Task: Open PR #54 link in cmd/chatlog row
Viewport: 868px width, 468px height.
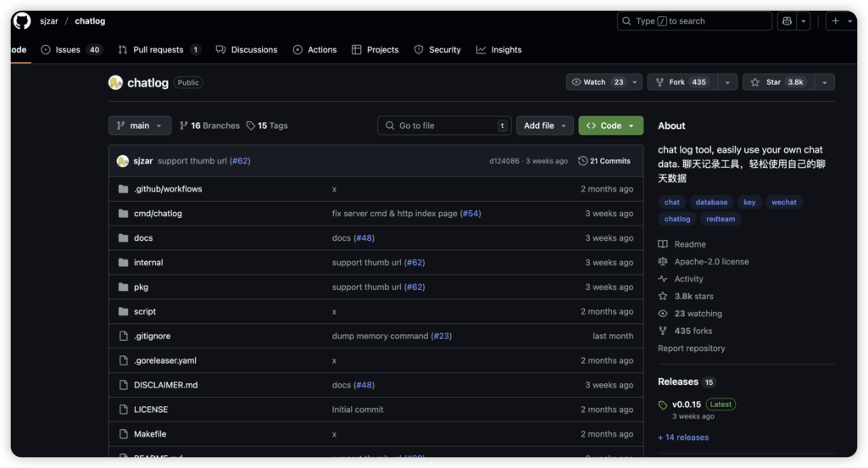Action: (x=470, y=214)
